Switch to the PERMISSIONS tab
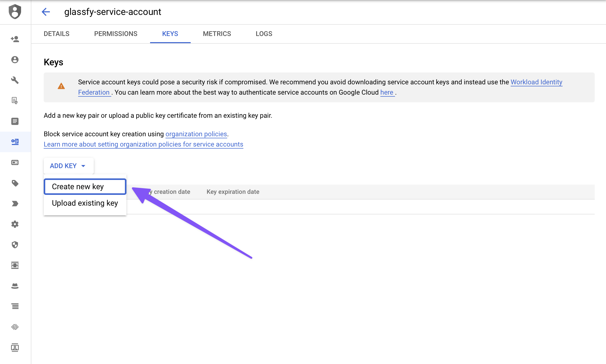This screenshot has width=606, height=364. coord(116,34)
